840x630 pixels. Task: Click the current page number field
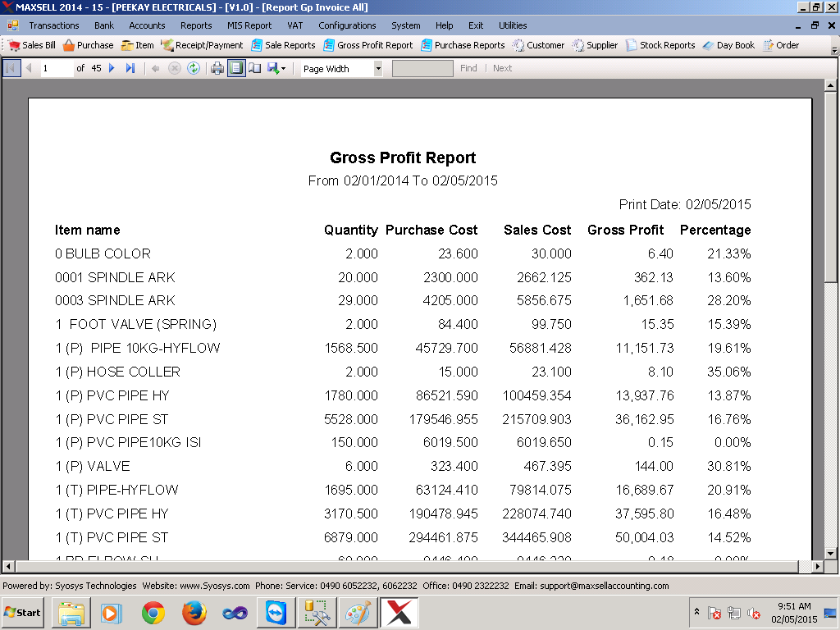[x=57, y=68]
